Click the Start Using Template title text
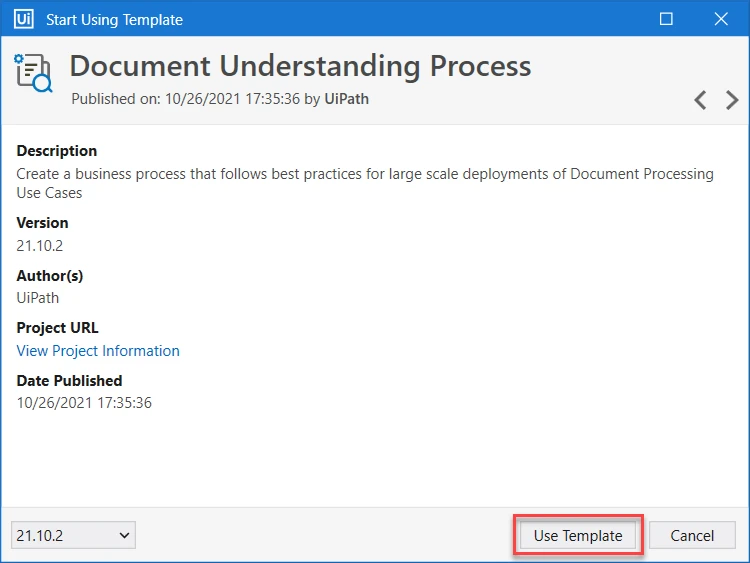This screenshot has height=563, width=750. click(114, 20)
